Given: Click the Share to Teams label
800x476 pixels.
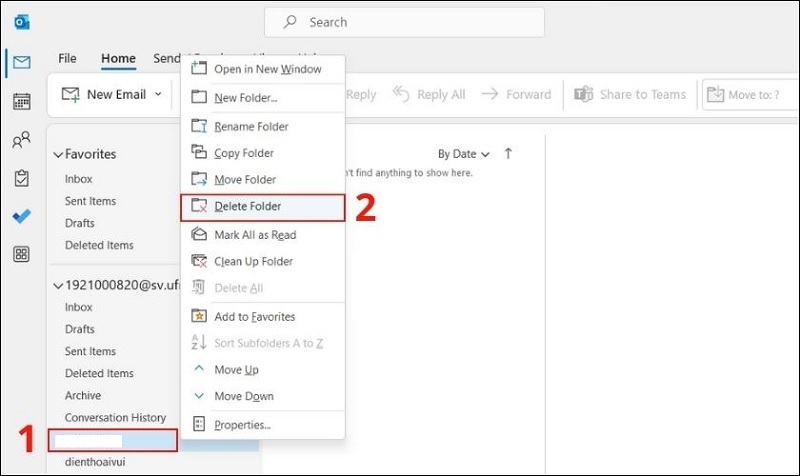Looking at the screenshot, I should (x=643, y=94).
